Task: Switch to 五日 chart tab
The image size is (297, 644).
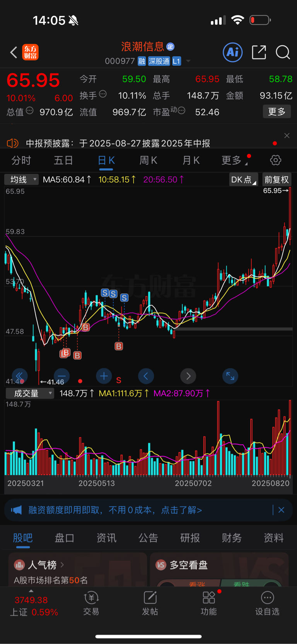Action: pos(63,160)
